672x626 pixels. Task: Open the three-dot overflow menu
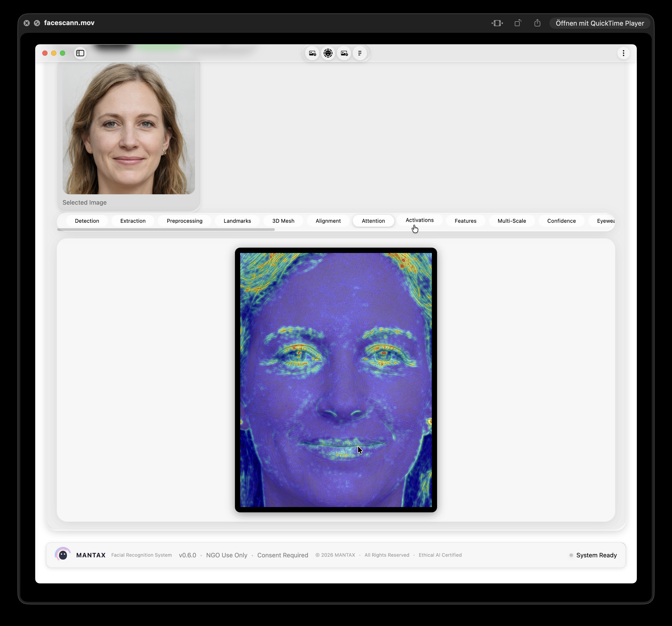[x=623, y=53]
